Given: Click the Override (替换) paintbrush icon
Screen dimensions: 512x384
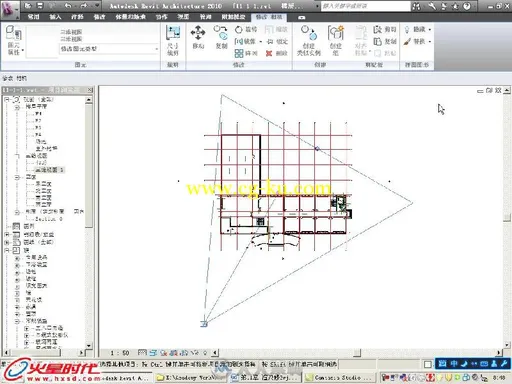Looking at the screenshot, I should (407, 42).
